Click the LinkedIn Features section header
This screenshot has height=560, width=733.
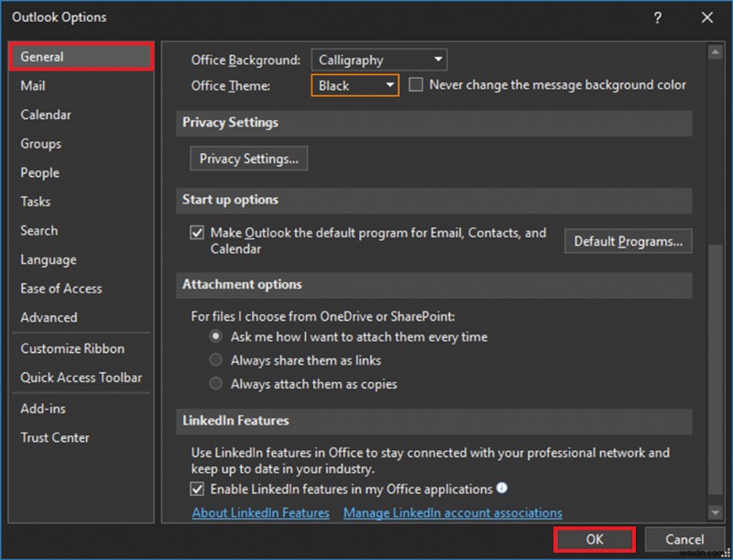(x=433, y=421)
